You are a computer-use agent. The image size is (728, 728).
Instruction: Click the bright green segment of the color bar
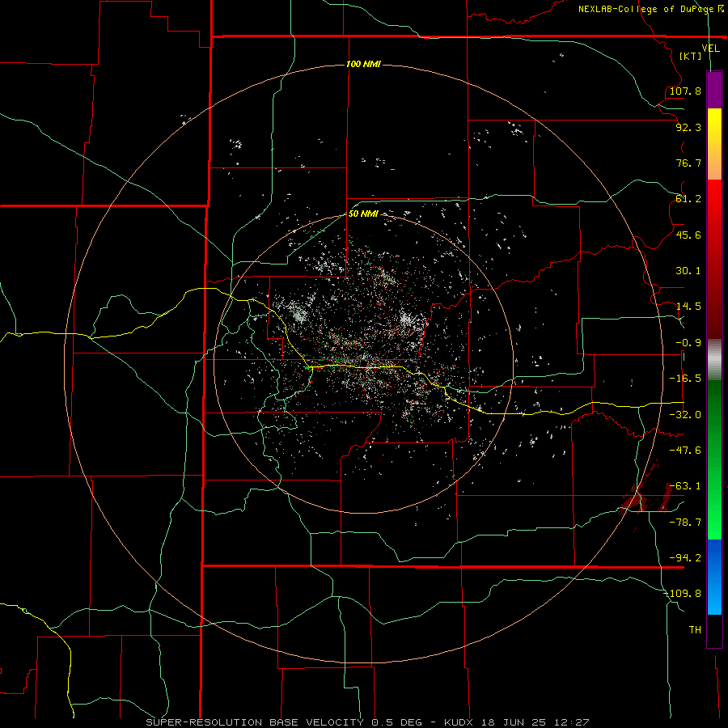coord(714,459)
